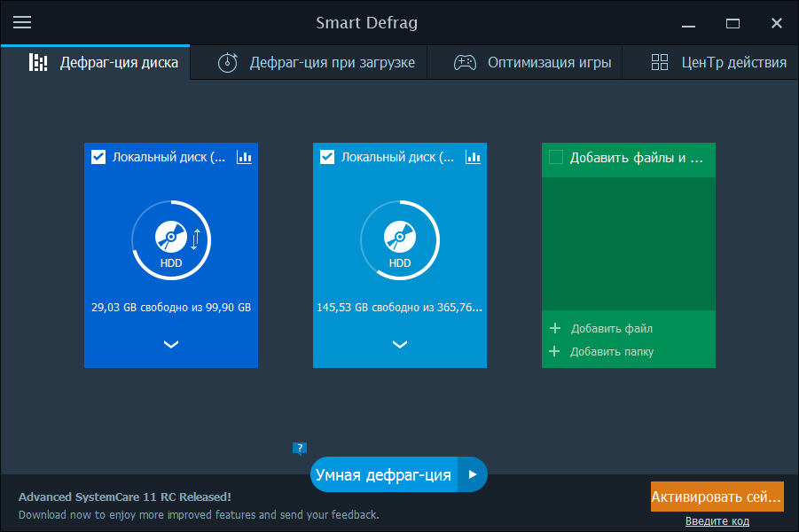The image size is (799, 532).
Task: Expand options for the 29,03 GB free disk
Action: 171,345
